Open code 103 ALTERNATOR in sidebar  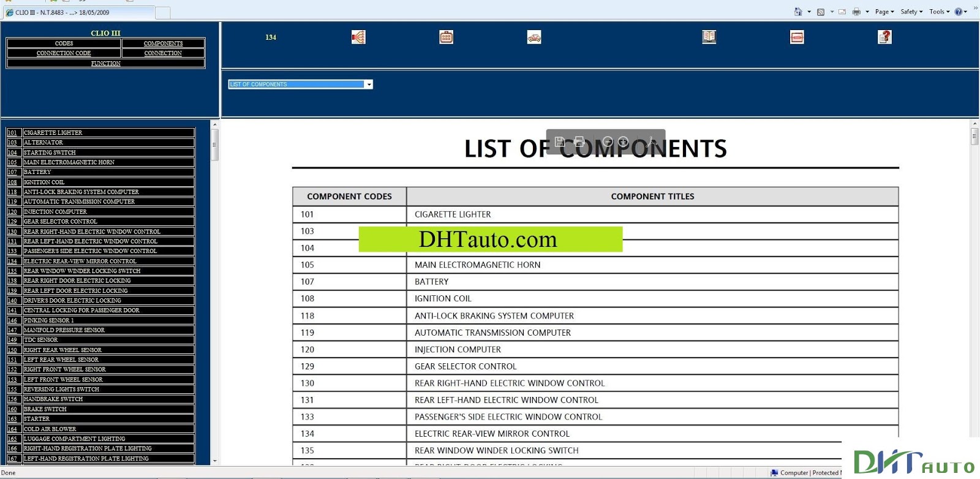tap(101, 142)
